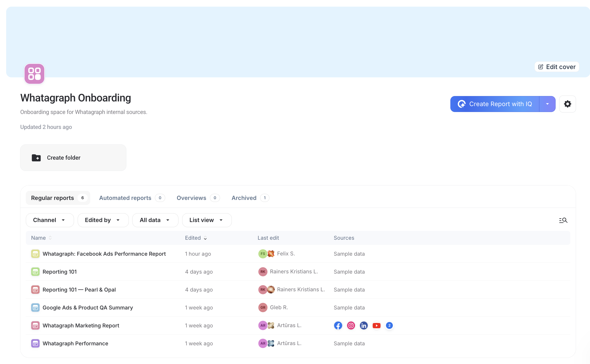Click Facebook Ads Performance Report row icon
Screen dimensions: 590x364
coord(35,254)
